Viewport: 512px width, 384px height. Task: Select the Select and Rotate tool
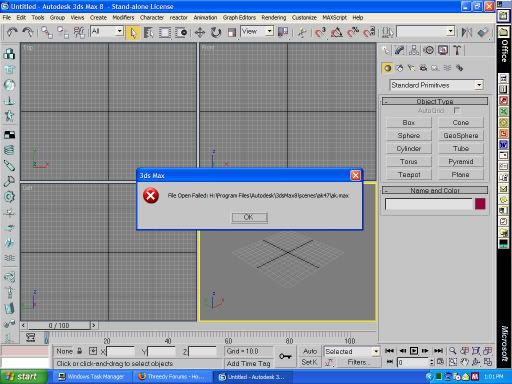coord(216,33)
